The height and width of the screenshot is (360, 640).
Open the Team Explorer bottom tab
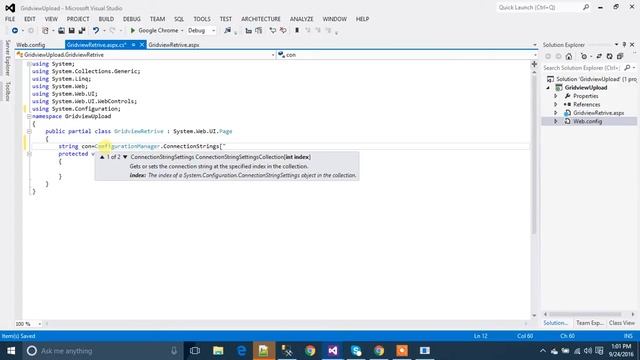589,323
